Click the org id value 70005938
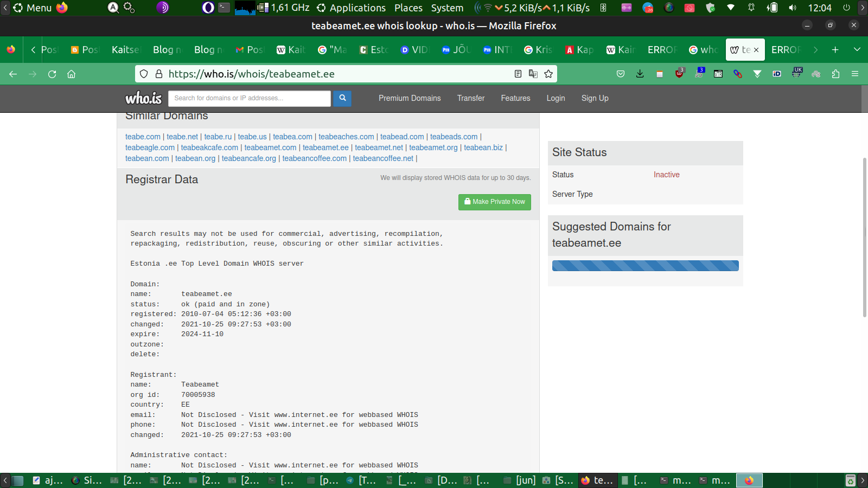 coord(198,395)
